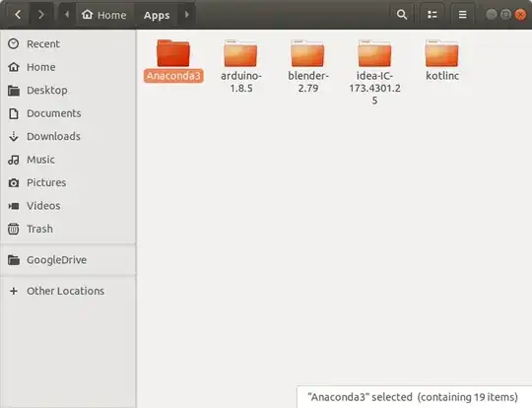The image size is (532, 408).
Task: Click the blender-2.79 name label
Action: pos(308,82)
